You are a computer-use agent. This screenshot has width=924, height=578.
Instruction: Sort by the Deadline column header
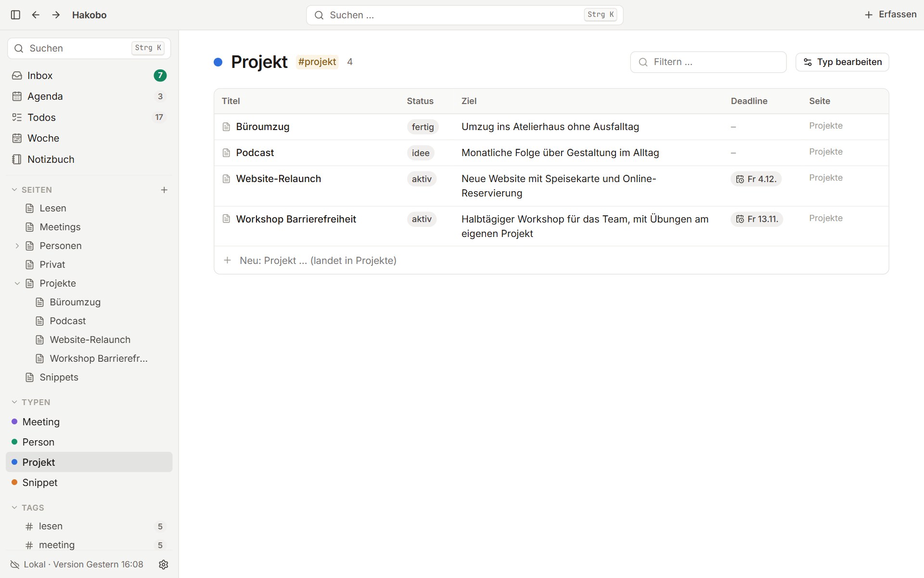749,101
